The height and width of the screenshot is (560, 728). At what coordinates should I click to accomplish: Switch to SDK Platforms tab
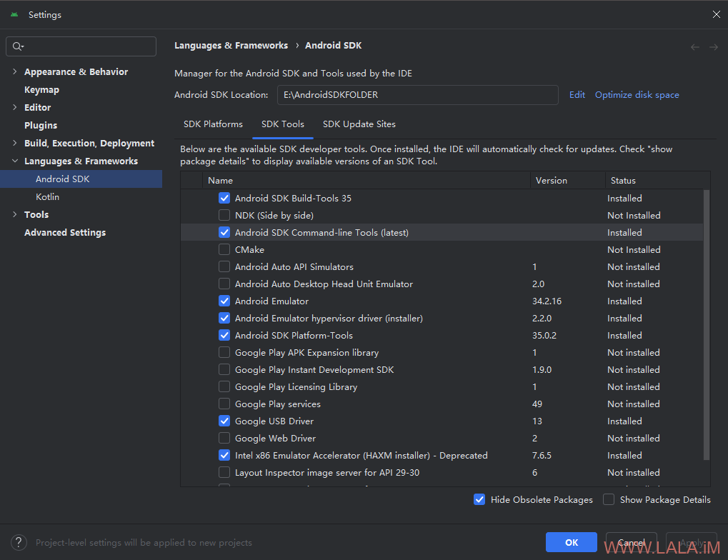coord(213,124)
